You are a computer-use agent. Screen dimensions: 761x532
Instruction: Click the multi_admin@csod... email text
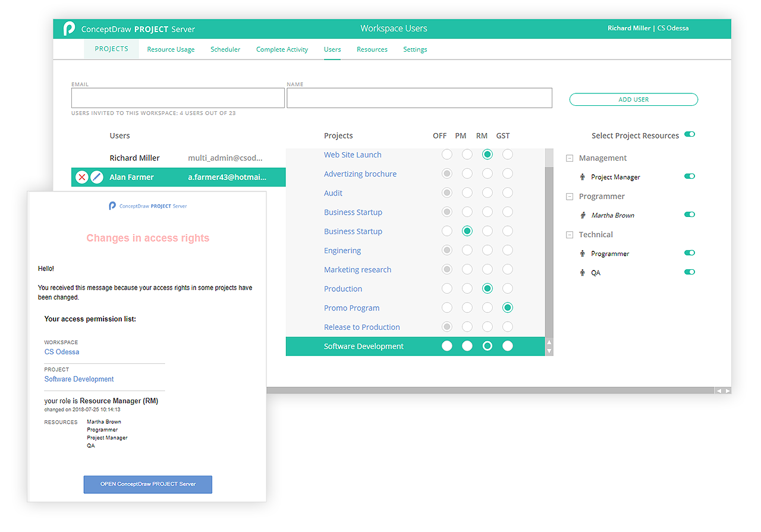click(x=225, y=158)
